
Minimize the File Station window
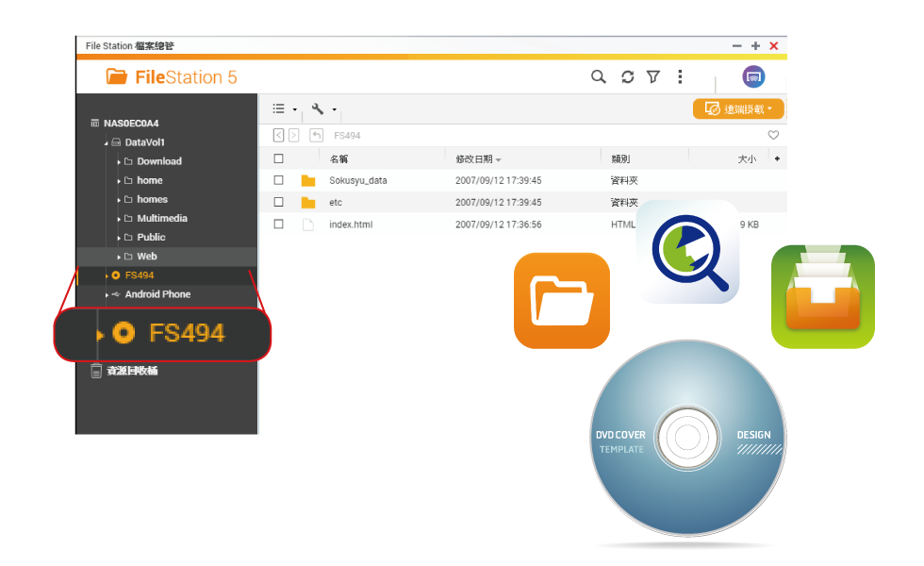pyautogui.click(x=736, y=46)
